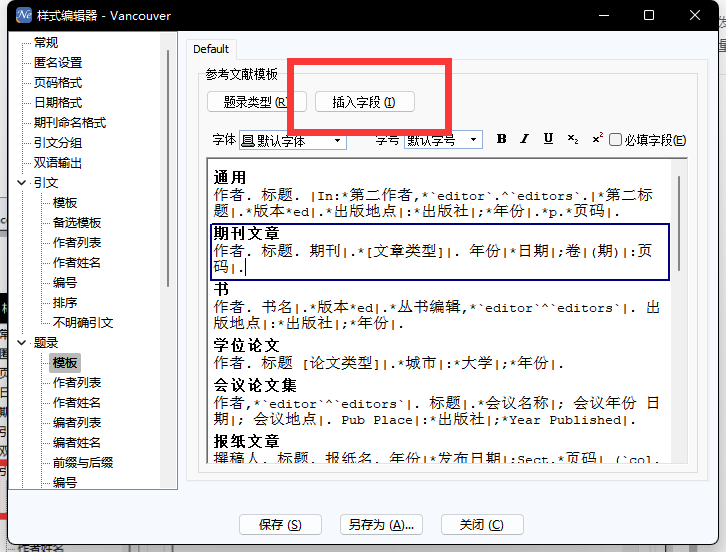
Task: Apply superscript formatting icon
Action: click(x=597, y=138)
